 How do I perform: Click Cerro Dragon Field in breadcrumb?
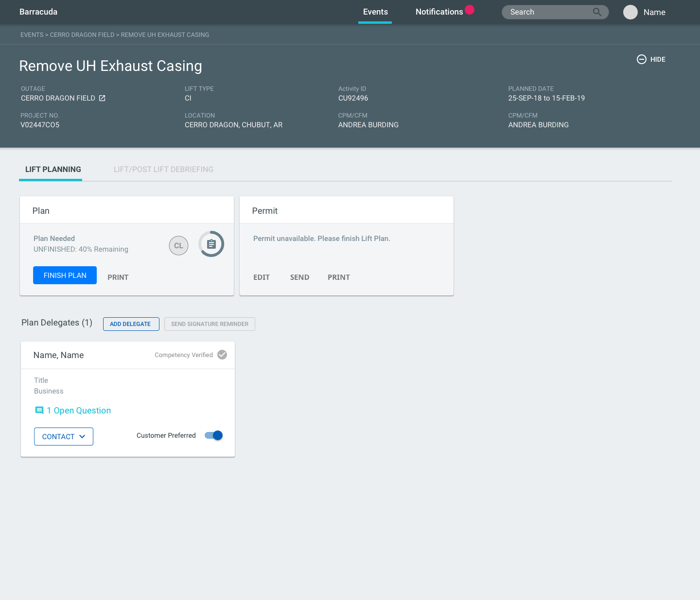(x=82, y=35)
